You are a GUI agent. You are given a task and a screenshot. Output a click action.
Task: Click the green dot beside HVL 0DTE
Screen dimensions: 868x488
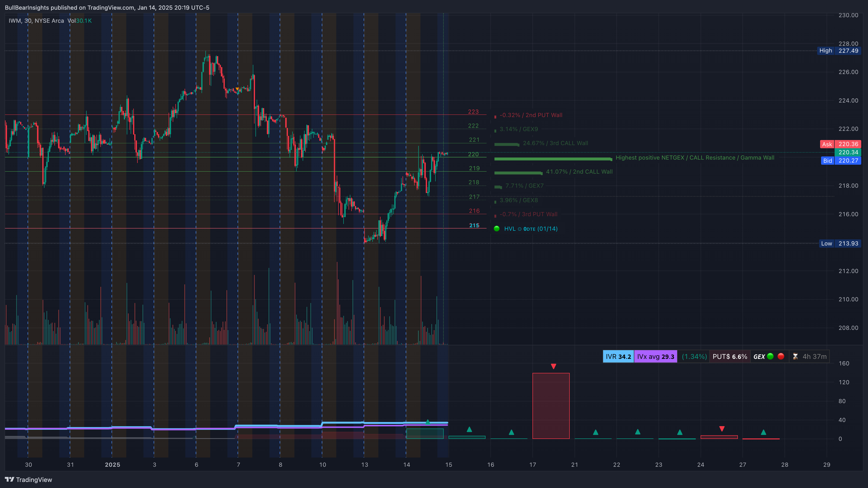tap(497, 229)
